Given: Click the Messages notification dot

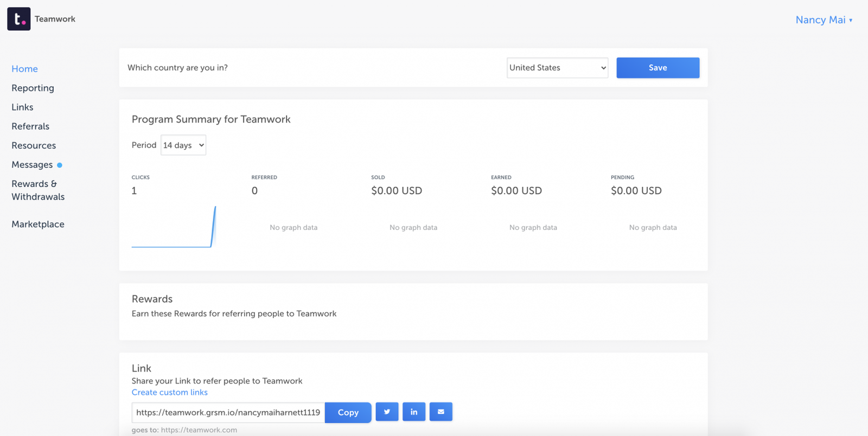Looking at the screenshot, I should coord(60,165).
